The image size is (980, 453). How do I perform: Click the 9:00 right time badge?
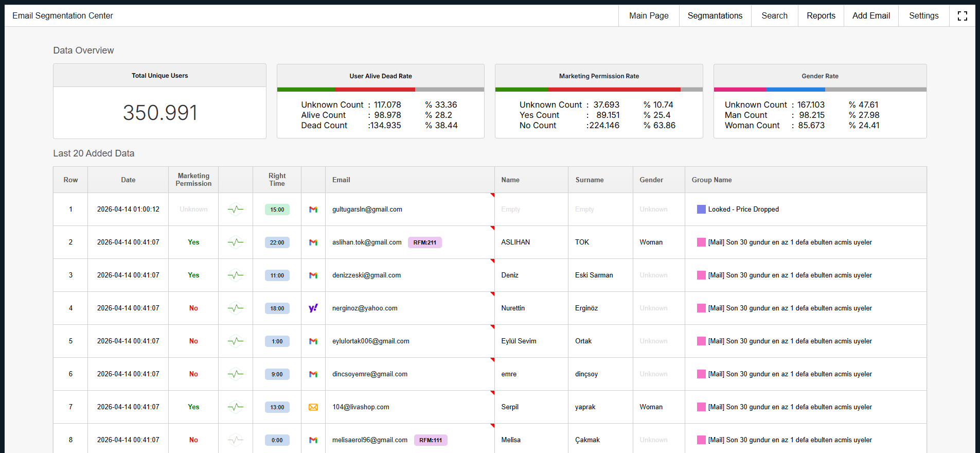[277, 374]
